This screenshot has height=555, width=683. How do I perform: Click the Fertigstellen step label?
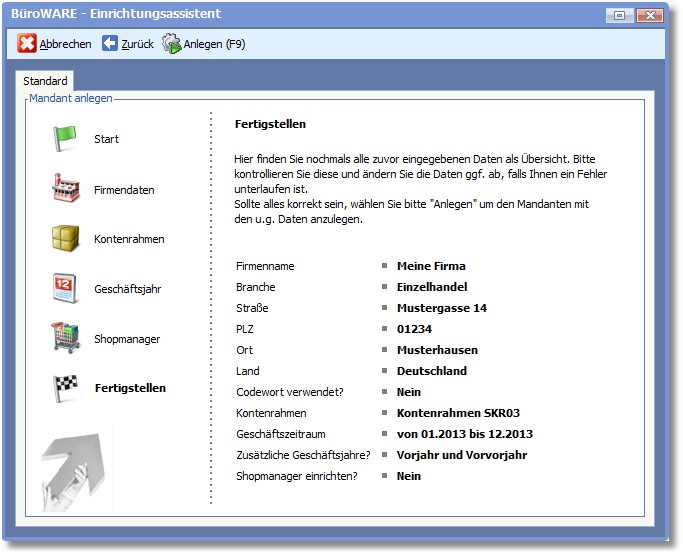[x=130, y=388]
